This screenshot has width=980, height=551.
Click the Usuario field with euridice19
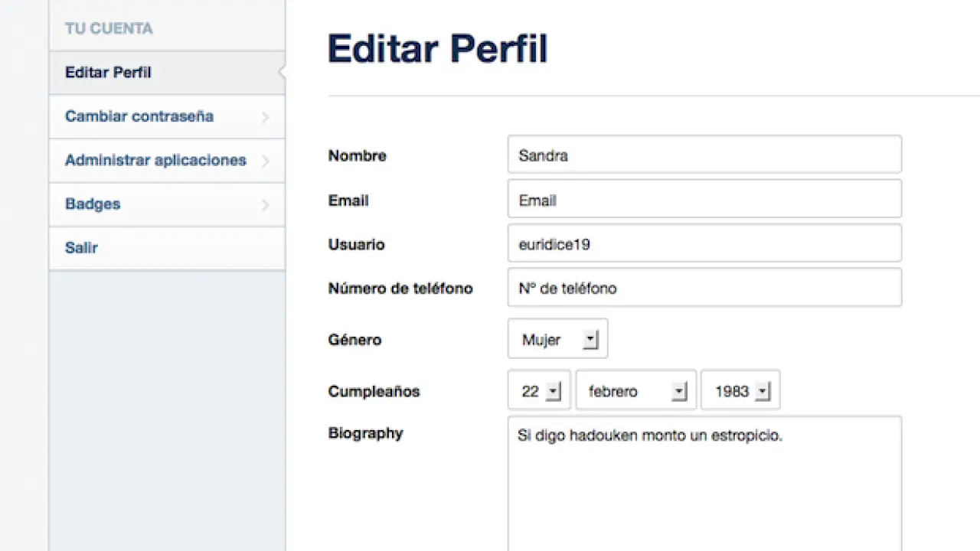[704, 244]
